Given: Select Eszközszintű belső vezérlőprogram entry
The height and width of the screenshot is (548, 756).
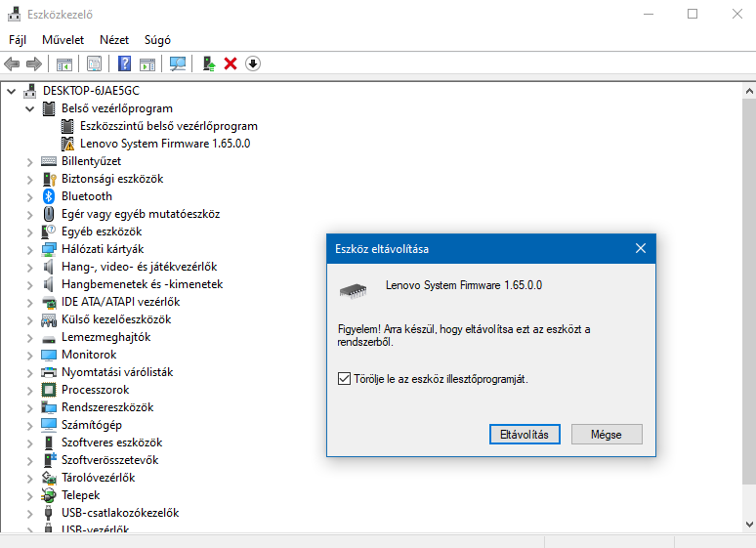Looking at the screenshot, I should 169,126.
